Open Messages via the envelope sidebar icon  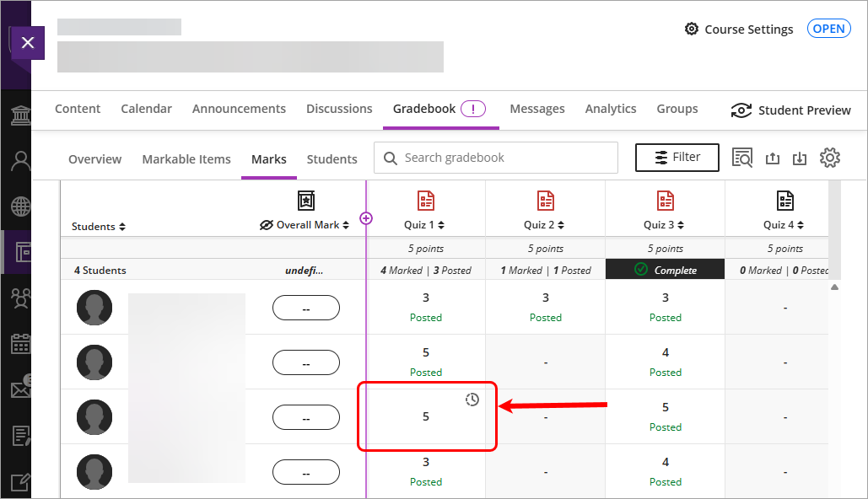pyautogui.click(x=18, y=388)
